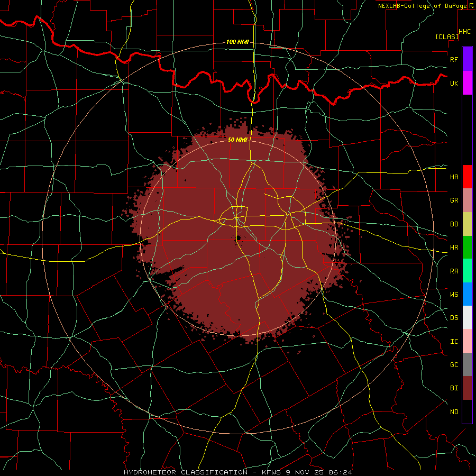Click the IC legend label
This screenshot has height=476, width=476.
pos(454,342)
